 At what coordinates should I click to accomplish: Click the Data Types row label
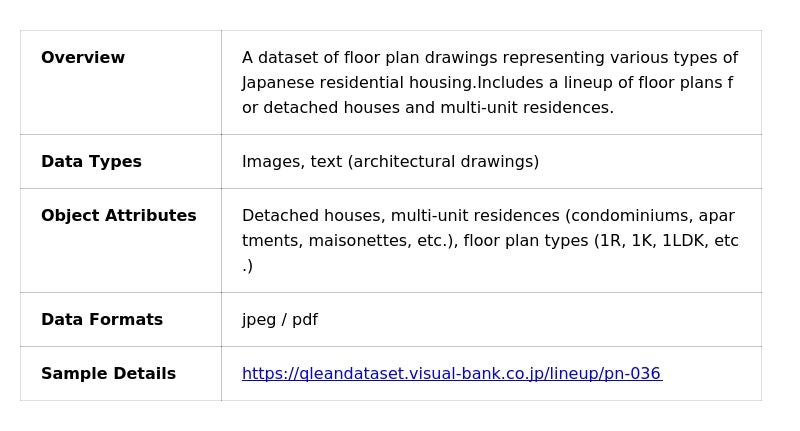tap(91, 162)
